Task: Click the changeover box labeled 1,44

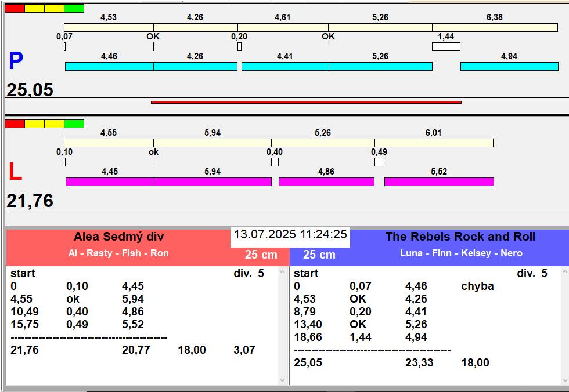Action: tap(446, 47)
